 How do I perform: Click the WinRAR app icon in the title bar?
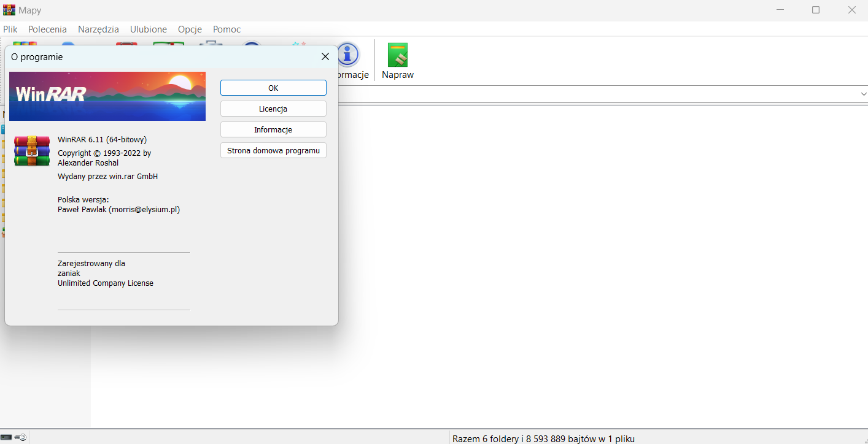click(x=9, y=10)
